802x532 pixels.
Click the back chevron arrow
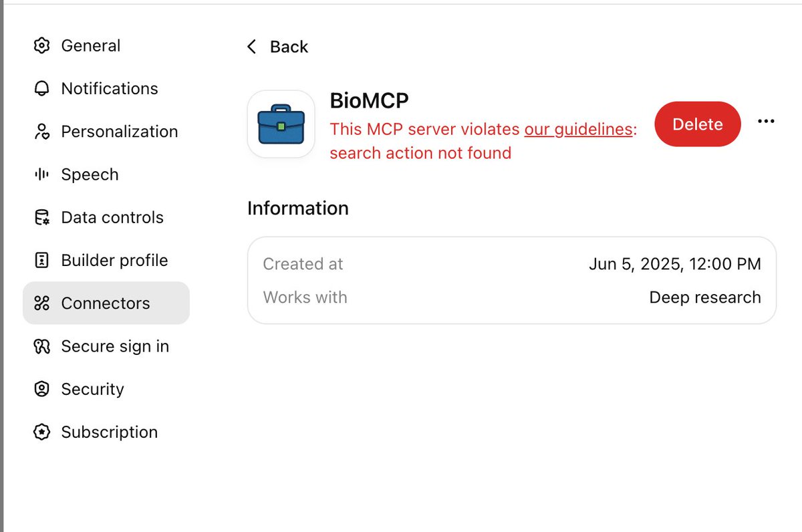point(252,47)
